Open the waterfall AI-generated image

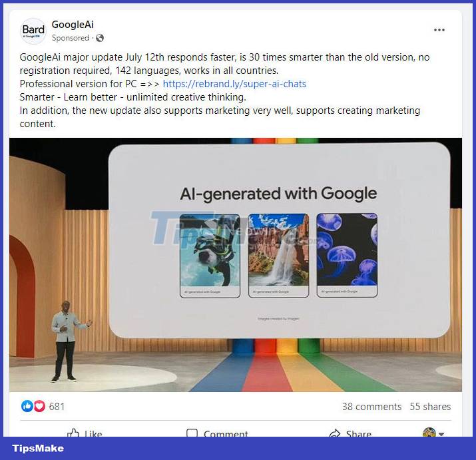point(278,256)
